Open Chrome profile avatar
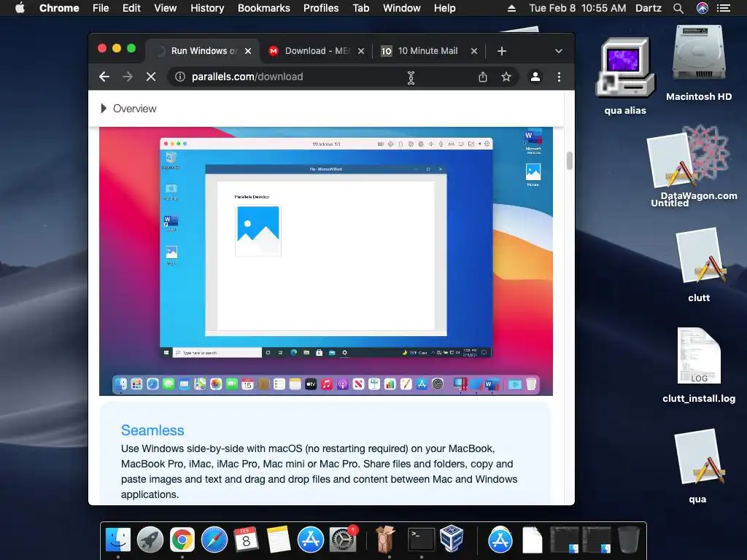Screen dimensions: 747x560 (535, 77)
